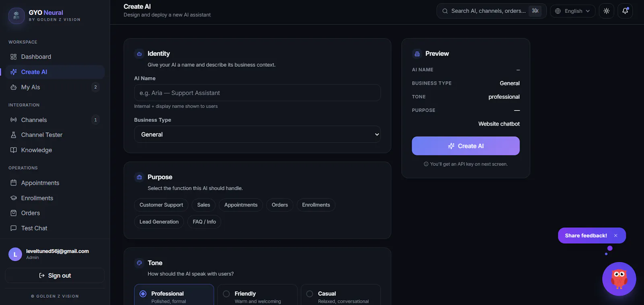Click leveltuned56j@gmail.com account text
This screenshot has height=305, width=644.
[58, 251]
